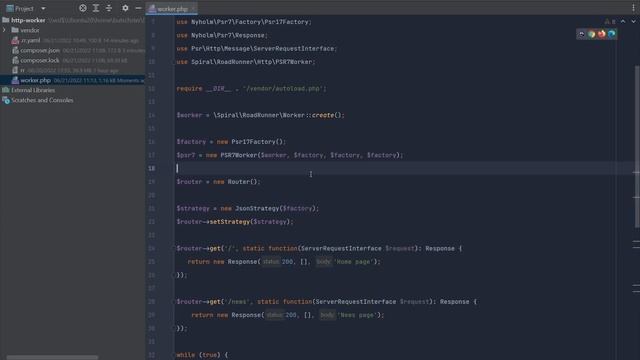
Task: Open file in built-in preview browser
Action: pyautogui.click(x=581, y=34)
